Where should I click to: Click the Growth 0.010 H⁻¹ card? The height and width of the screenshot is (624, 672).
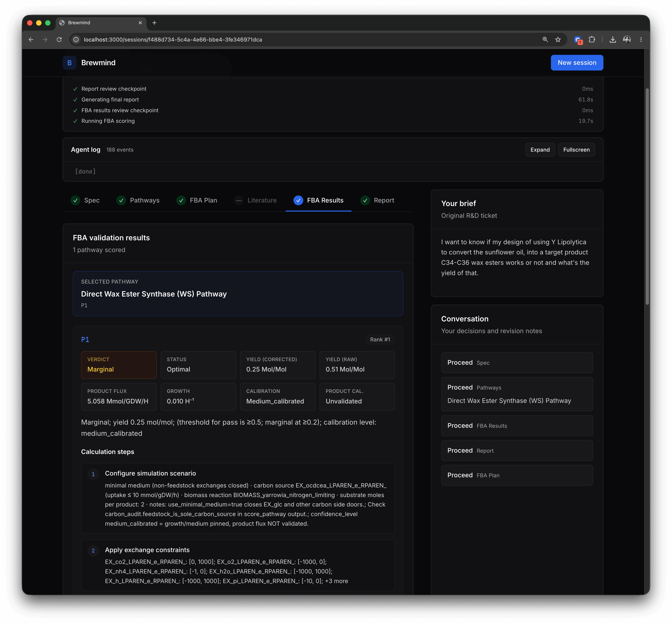pyautogui.click(x=198, y=397)
